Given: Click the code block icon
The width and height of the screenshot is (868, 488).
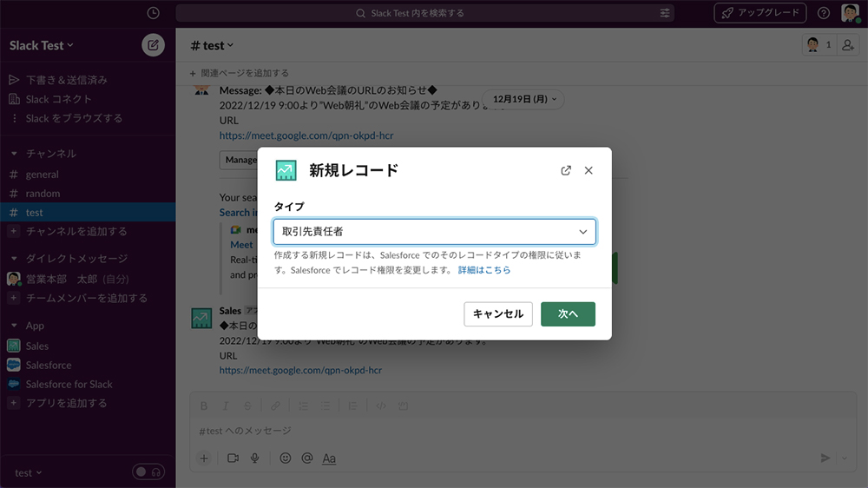Looking at the screenshot, I should (x=403, y=406).
